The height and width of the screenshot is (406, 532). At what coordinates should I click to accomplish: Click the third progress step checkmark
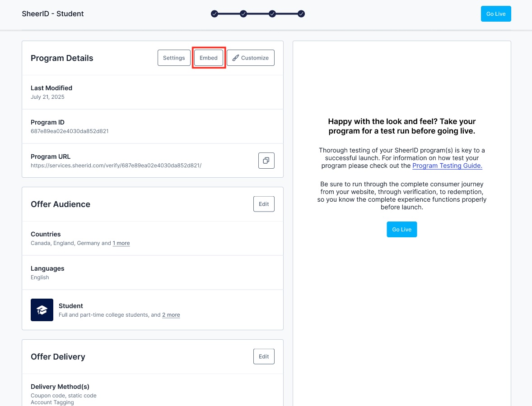(272, 14)
